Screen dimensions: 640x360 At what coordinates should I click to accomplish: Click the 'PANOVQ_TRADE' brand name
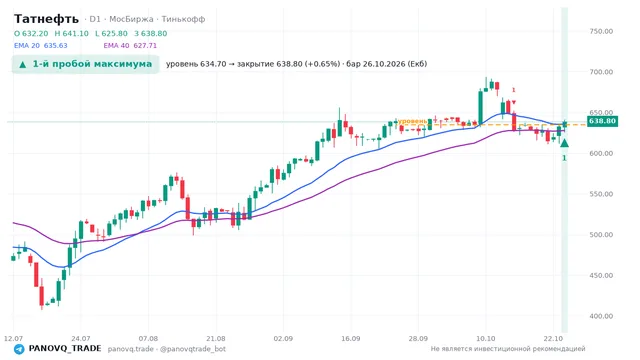pyautogui.click(x=65, y=349)
